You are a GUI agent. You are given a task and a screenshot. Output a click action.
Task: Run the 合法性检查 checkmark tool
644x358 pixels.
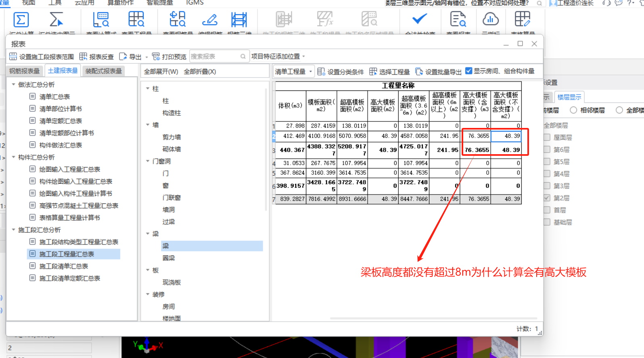click(x=419, y=19)
